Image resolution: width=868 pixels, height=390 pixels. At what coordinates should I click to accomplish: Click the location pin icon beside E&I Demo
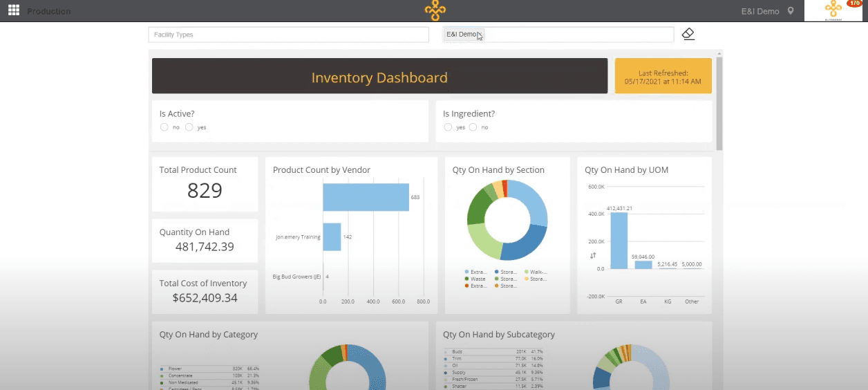[791, 11]
